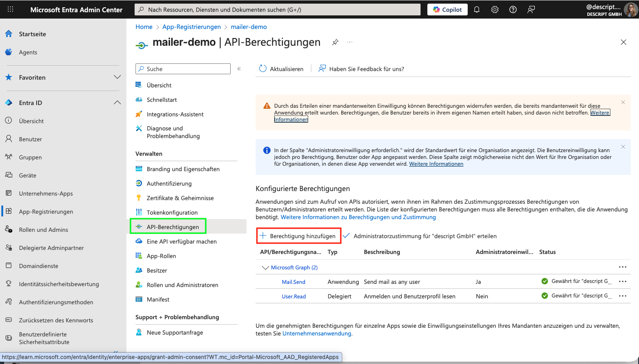Image resolution: width=639 pixels, height=364 pixels.
Task: Pin the mailer-demo page
Action: [335, 42]
